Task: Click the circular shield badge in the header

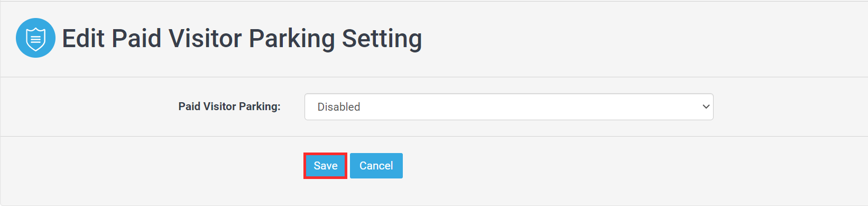Action: (x=35, y=38)
